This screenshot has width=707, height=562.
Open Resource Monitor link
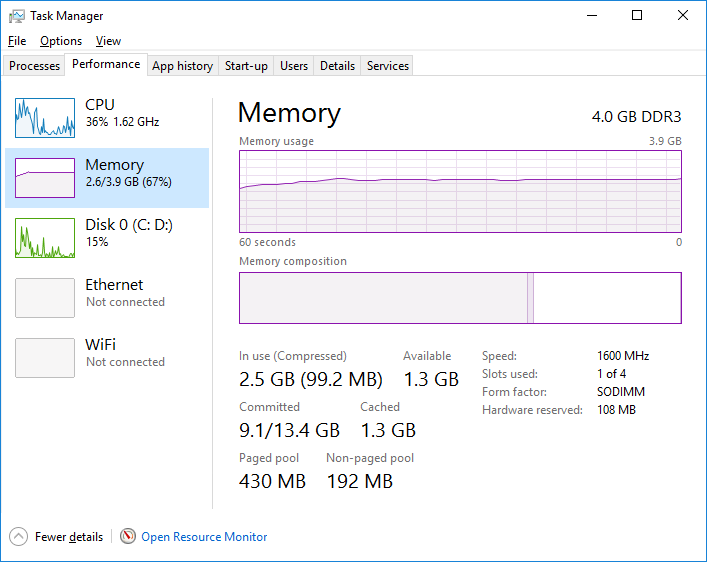(204, 537)
